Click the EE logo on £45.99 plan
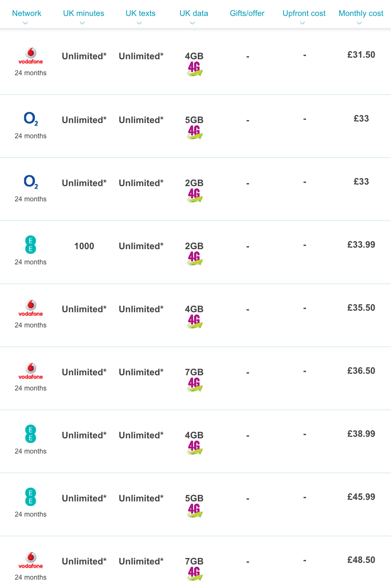The width and height of the screenshot is (391, 588). pyautogui.click(x=31, y=497)
